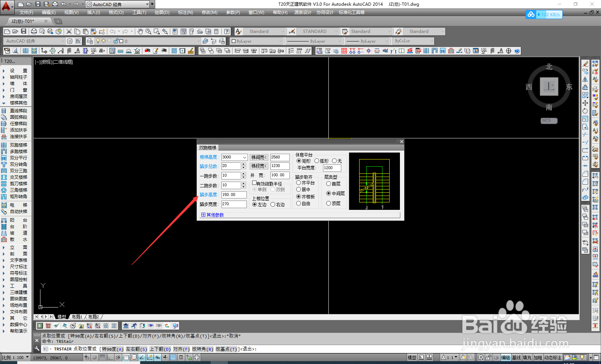Select the 多跑楼梯 tool
601x364 pixels.
tap(15, 152)
